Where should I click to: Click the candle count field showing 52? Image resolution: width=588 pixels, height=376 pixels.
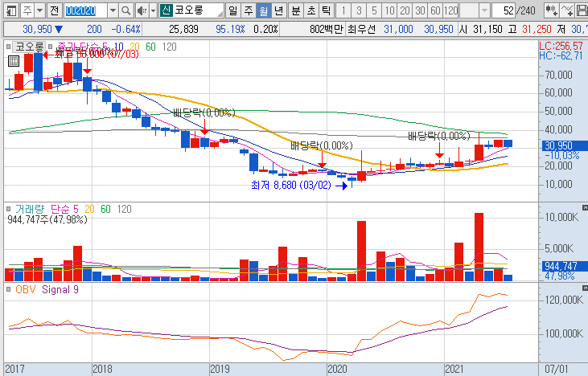[x=504, y=10]
